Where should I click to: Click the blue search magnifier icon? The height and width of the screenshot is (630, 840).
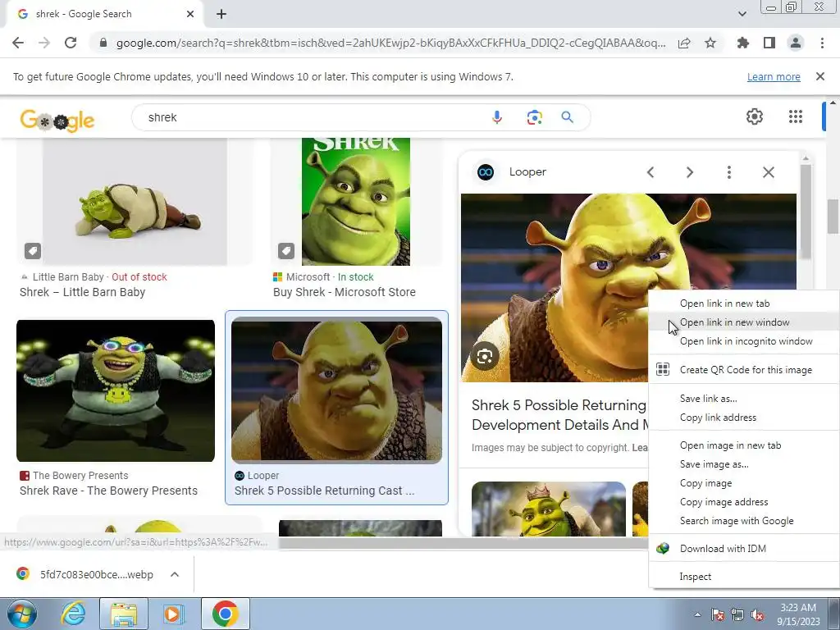click(568, 117)
